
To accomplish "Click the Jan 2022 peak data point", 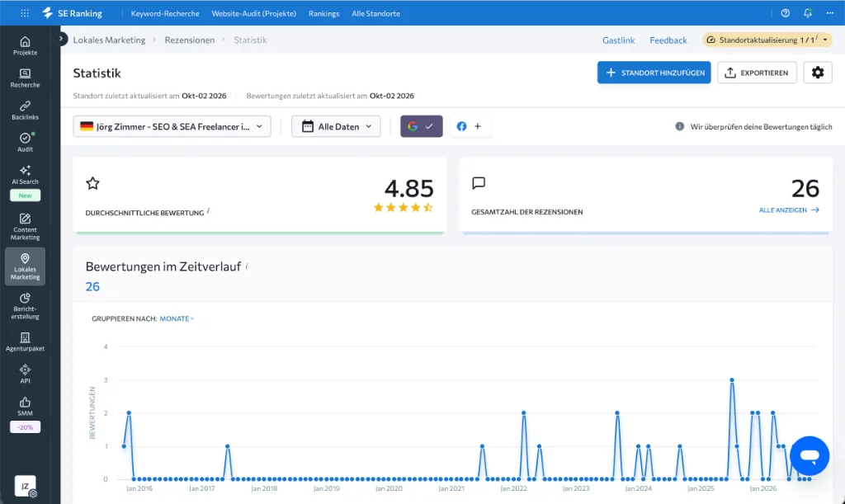I will (523, 413).
